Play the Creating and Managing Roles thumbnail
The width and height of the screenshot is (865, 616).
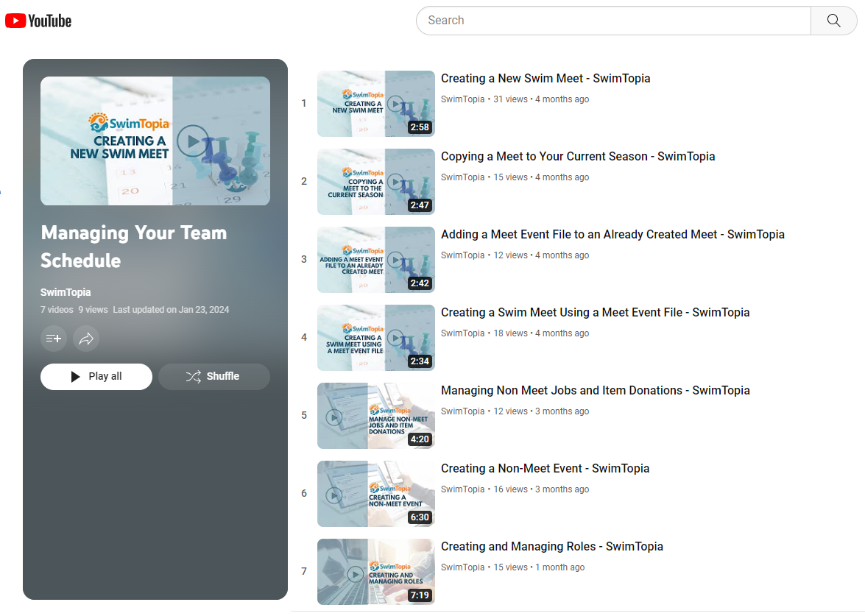[x=375, y=572]
